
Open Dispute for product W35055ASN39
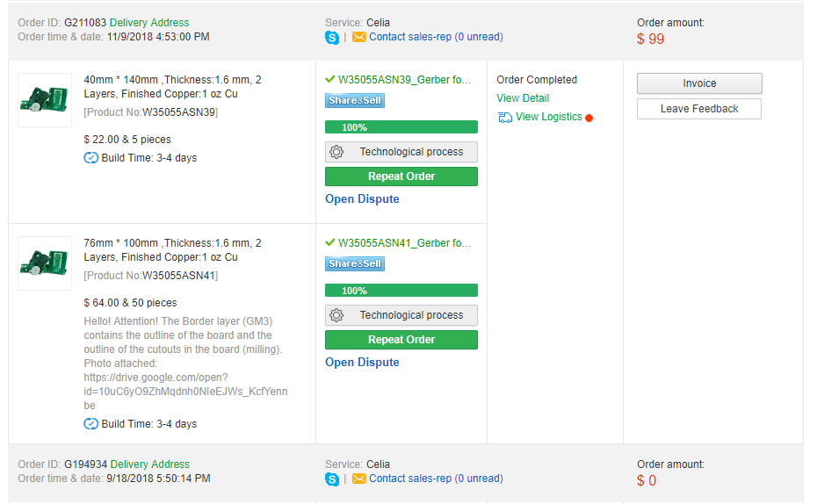362,199
